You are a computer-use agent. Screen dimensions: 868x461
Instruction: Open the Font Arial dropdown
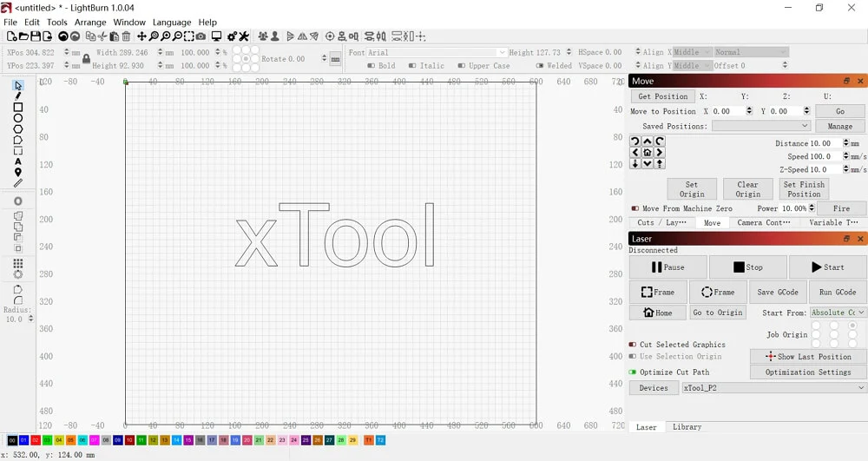click(437, 53)
